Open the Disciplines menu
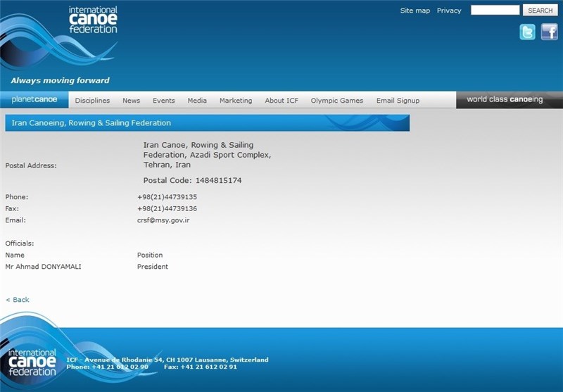 [92, 101]
